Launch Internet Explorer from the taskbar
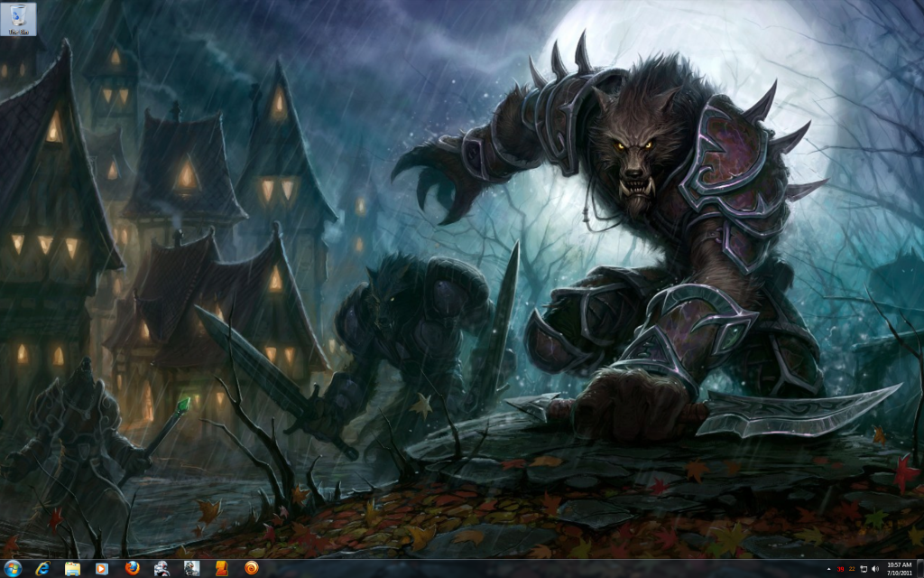 [x=42, y=569]
